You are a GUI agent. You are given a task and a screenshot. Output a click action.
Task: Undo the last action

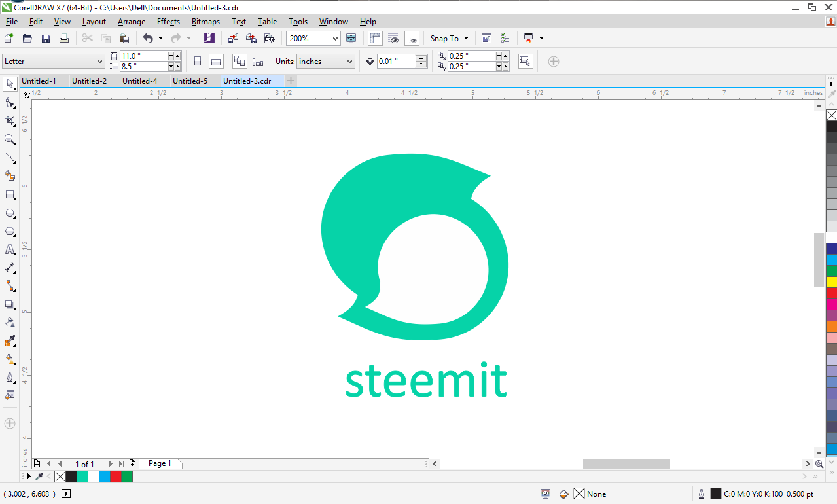click(x=148, y=39)
